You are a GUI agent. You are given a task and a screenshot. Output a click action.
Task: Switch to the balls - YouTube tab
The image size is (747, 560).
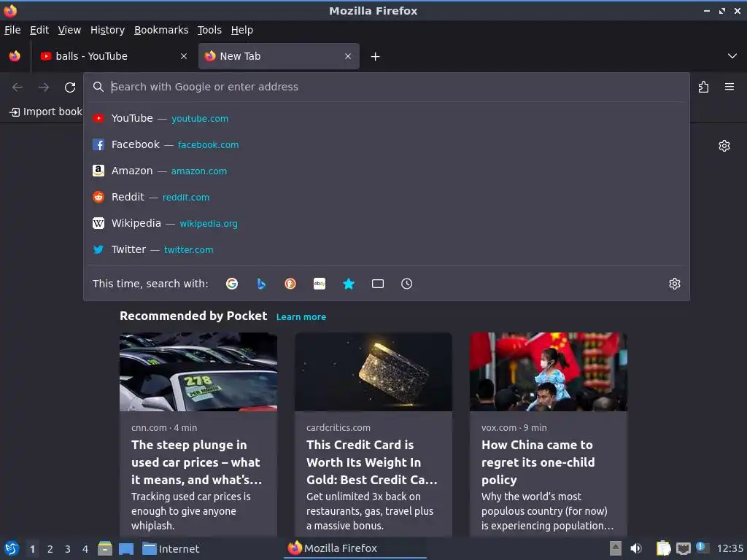pos(113,56)
